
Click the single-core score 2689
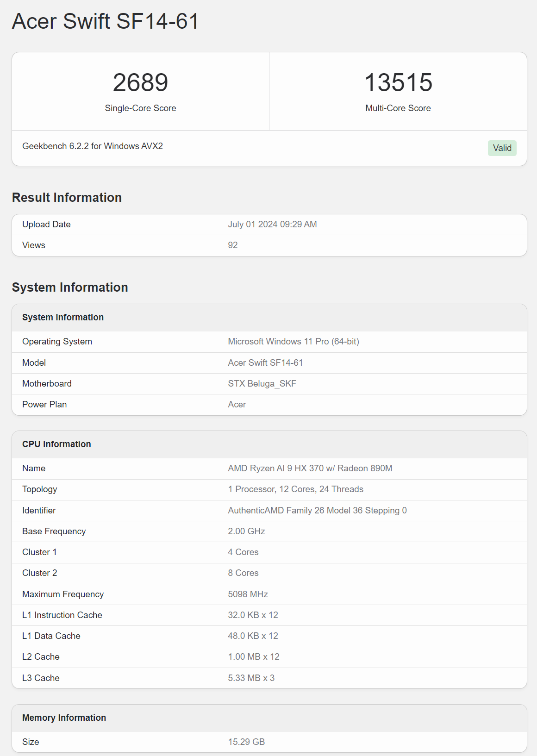(140, 82)
